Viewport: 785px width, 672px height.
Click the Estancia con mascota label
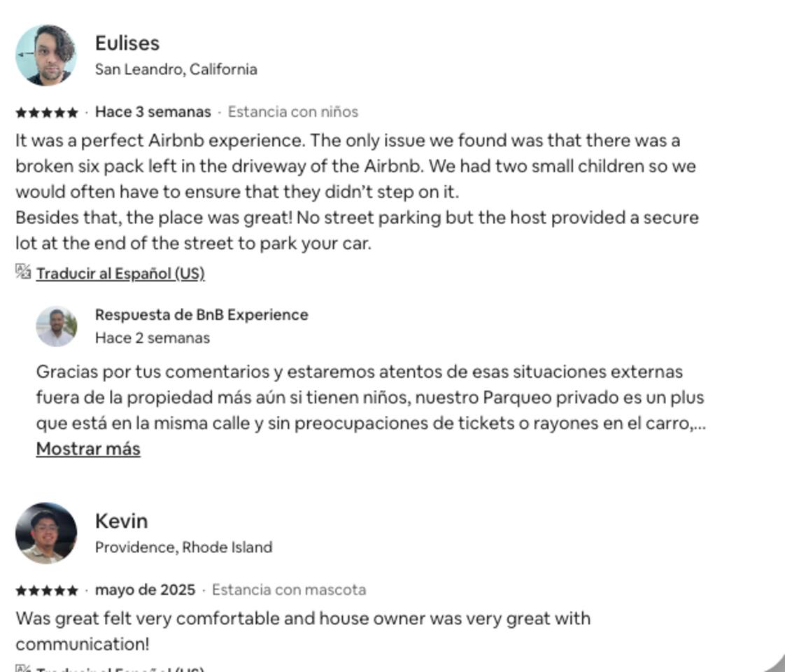coord(289,589)
